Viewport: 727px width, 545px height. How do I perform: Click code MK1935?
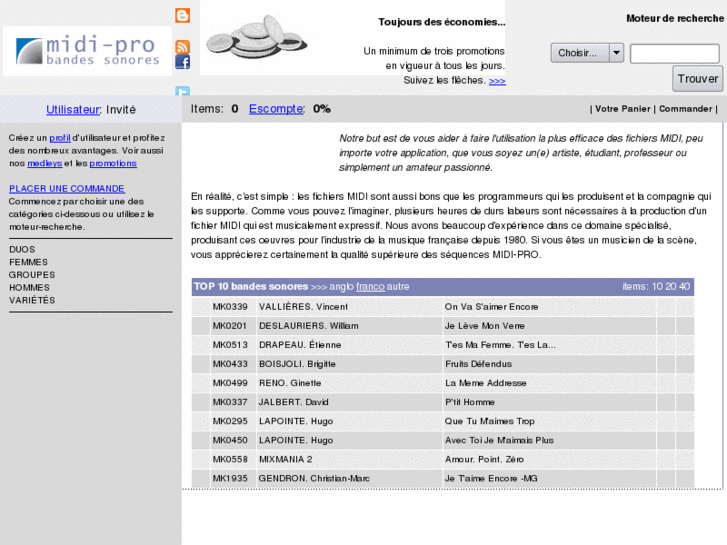tap(230, 478)
